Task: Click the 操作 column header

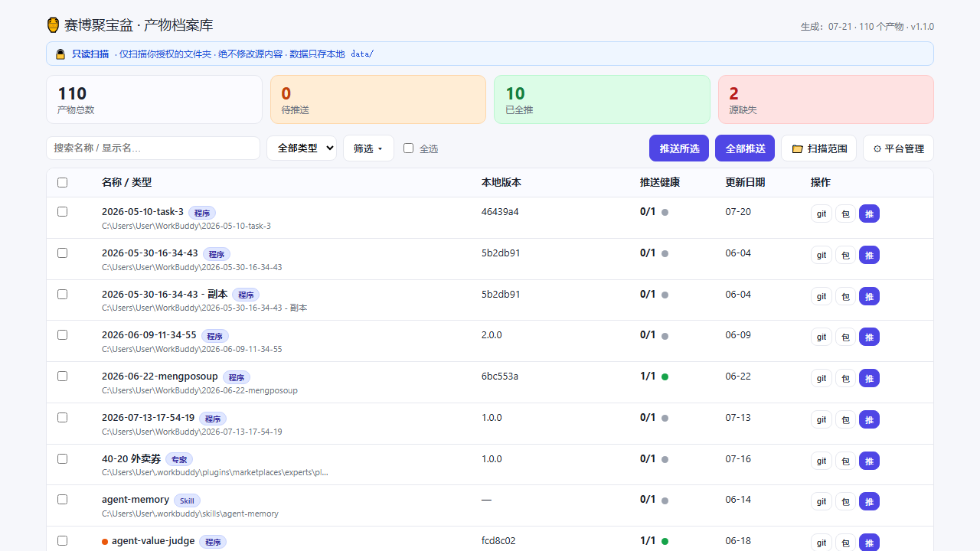Action: tap(821, 182)
